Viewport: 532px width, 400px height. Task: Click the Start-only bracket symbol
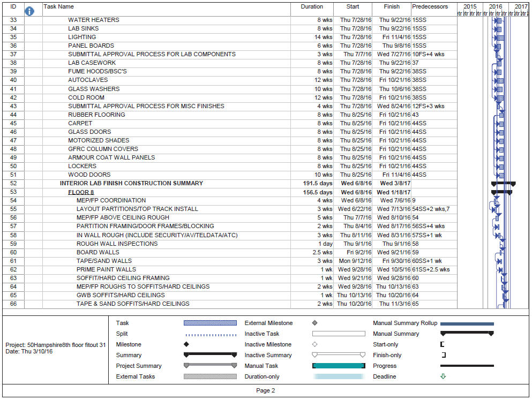[443, 344]
